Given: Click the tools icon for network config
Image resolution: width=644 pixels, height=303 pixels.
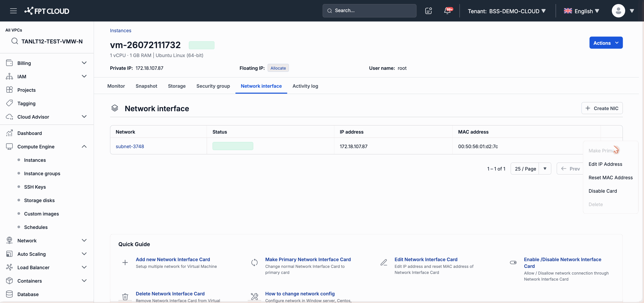Looking at the screenshot, I should coord(254,297).
